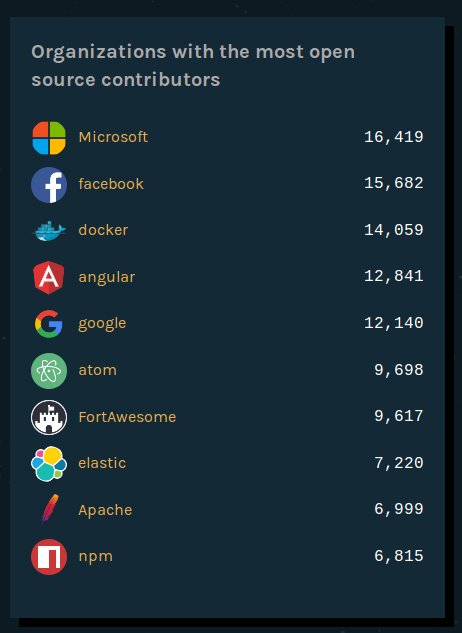The image size is (462, 633).
Task: Click the red npm logo
Action: pyautogui.click(x=49, y=557)
